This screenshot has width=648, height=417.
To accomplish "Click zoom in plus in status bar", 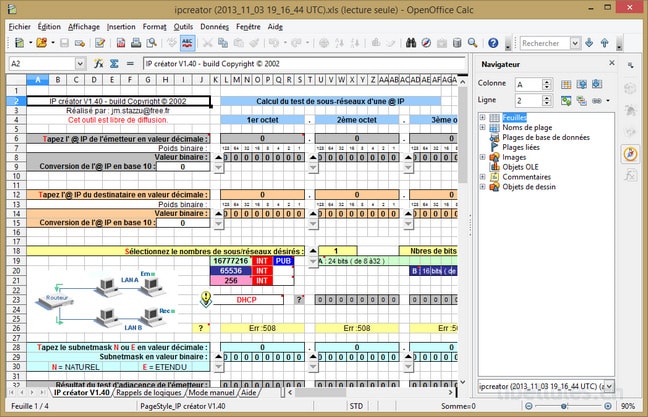I will click(x=608, y=406).
